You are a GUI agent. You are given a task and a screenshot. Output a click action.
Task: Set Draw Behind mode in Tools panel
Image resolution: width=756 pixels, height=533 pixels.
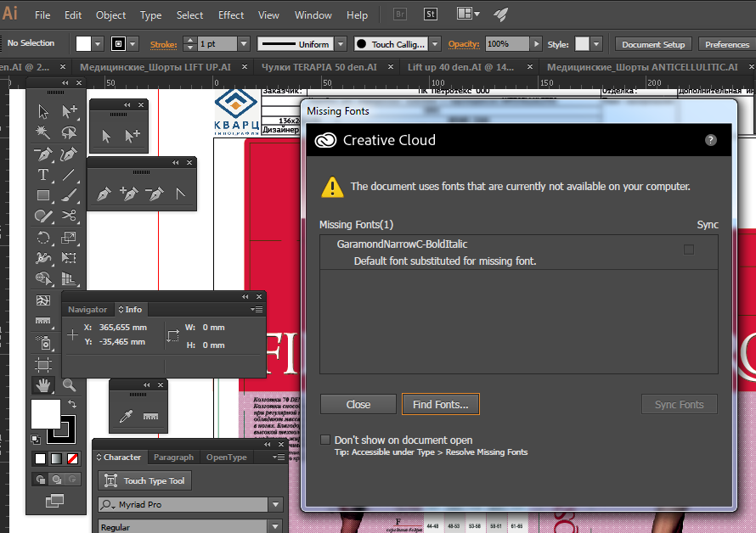click(57, 479)
